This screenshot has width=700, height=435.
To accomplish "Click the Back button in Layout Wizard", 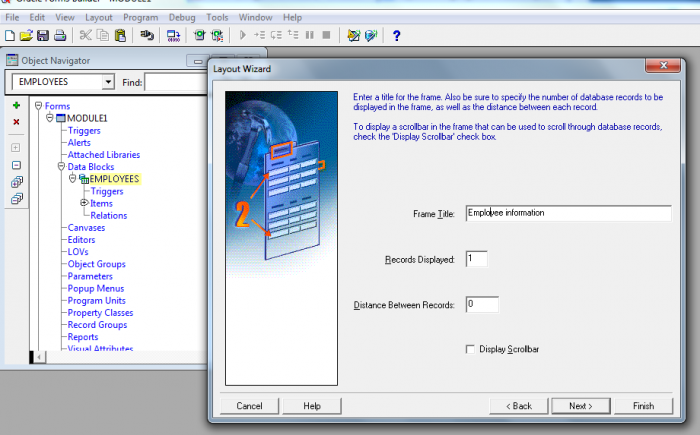I will (519, 406).
